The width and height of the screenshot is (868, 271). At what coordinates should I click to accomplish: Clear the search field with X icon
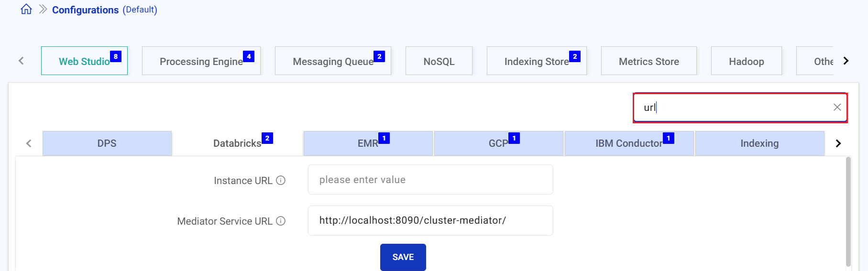pos(837,108)
